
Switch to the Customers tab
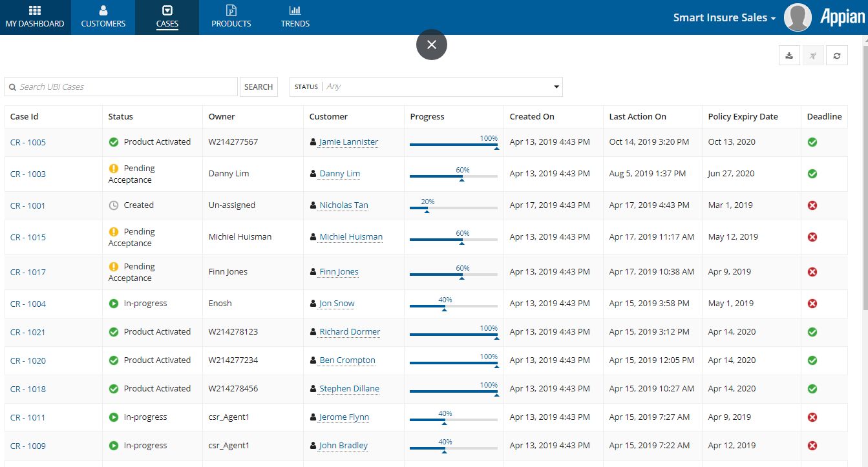point(103,17)
